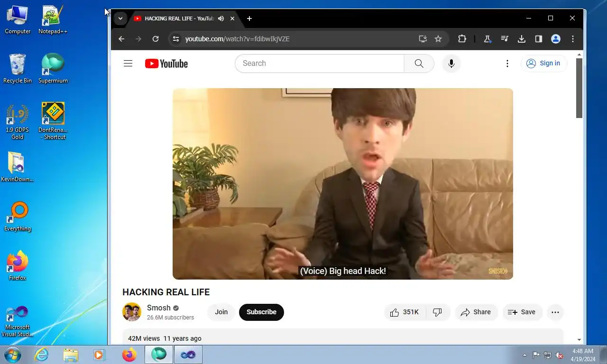The width and height of the screenshot is (607, 364).
Task: Mute the tab via speaker icon
Action: (221, 18)
